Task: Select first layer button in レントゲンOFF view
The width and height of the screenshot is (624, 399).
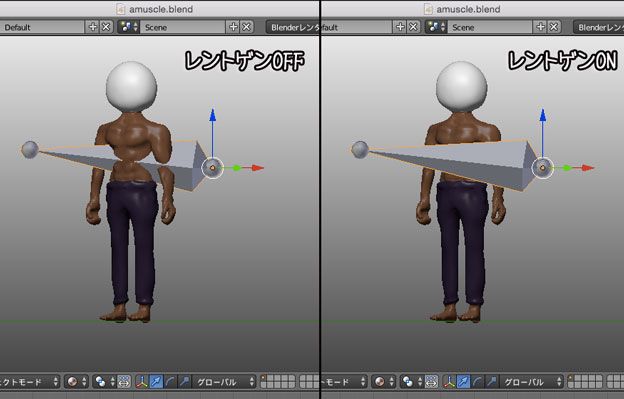Action: [x=265, y=378]
